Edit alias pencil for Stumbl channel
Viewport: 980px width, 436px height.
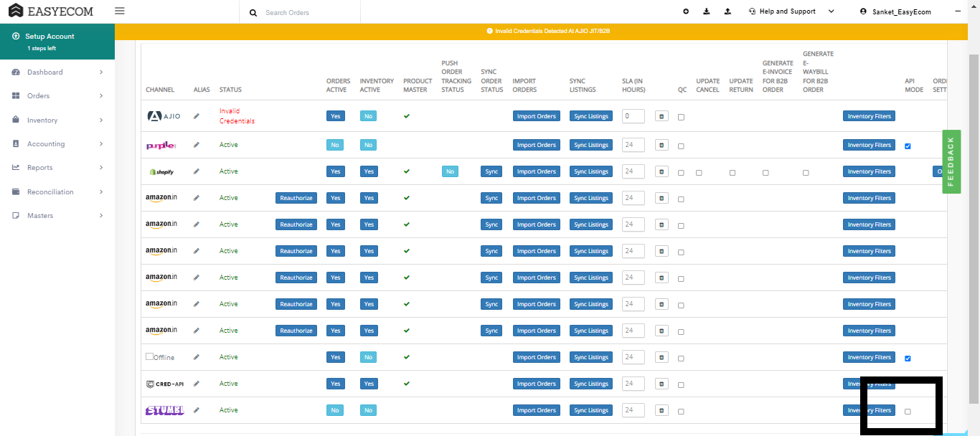pyautogui.click(x=197, y=410)
